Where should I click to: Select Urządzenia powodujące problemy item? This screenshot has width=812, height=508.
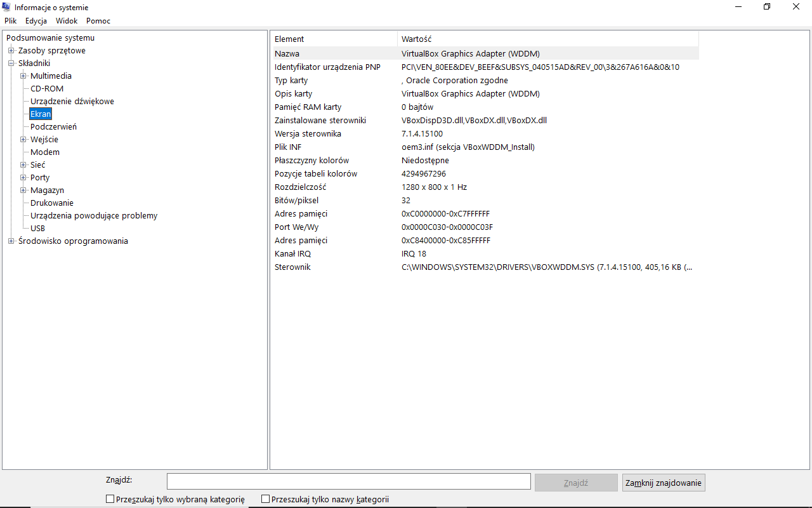click(94, 216)
